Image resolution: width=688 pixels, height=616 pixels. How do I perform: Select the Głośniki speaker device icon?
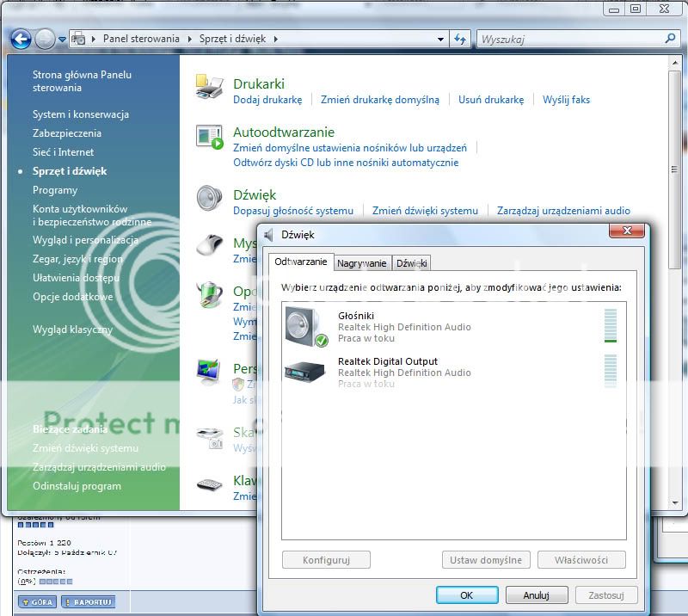pyautogui.click(x=306, y=327)
